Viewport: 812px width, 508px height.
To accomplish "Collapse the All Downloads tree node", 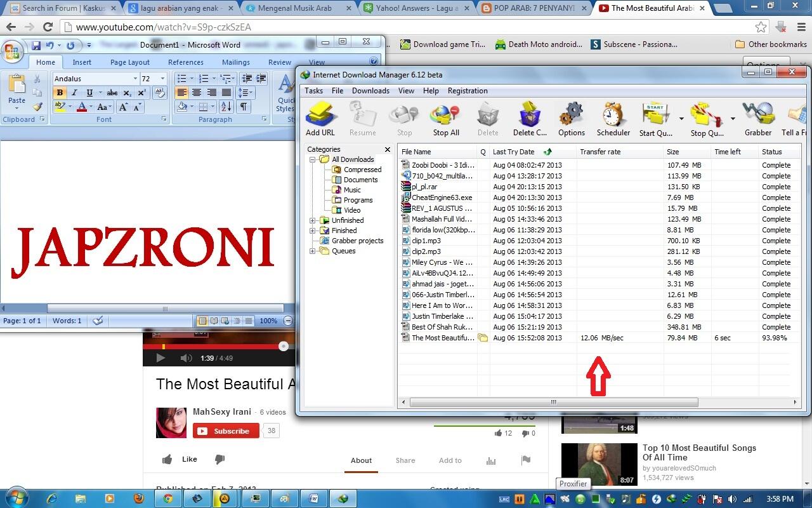I will [313, 159].
